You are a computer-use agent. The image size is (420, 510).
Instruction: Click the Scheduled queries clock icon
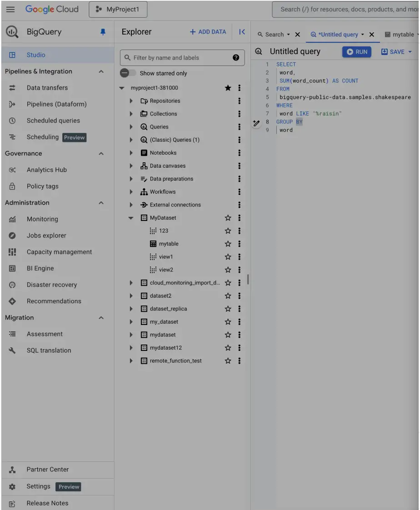pos(12,120)
